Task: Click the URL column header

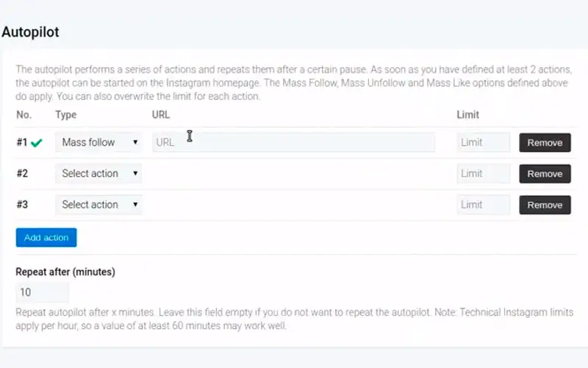Action: click(160, 115)
